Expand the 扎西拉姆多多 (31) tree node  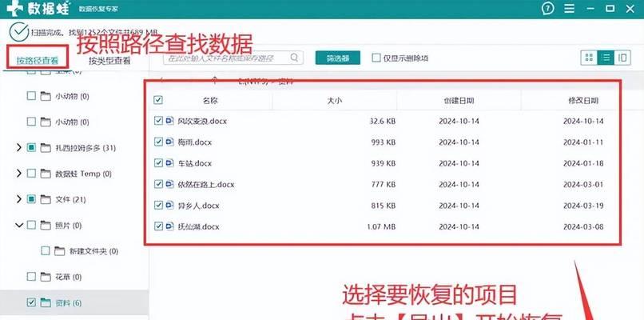coord(18,147)
